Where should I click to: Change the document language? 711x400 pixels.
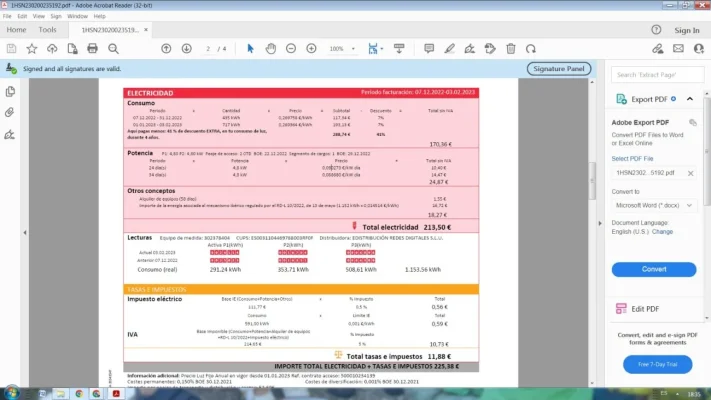point(662,232)
